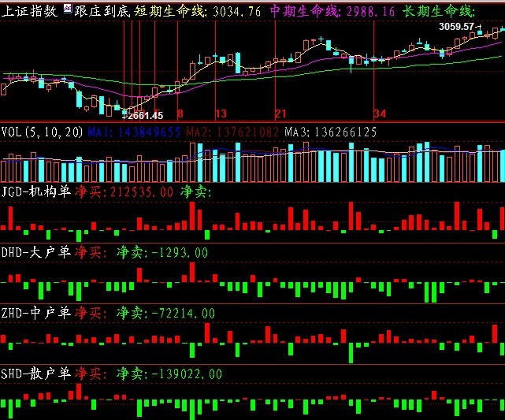Click the cycle marker labeled 34
This screenshot has height=420, width=505.
click(x=380, y=114)
